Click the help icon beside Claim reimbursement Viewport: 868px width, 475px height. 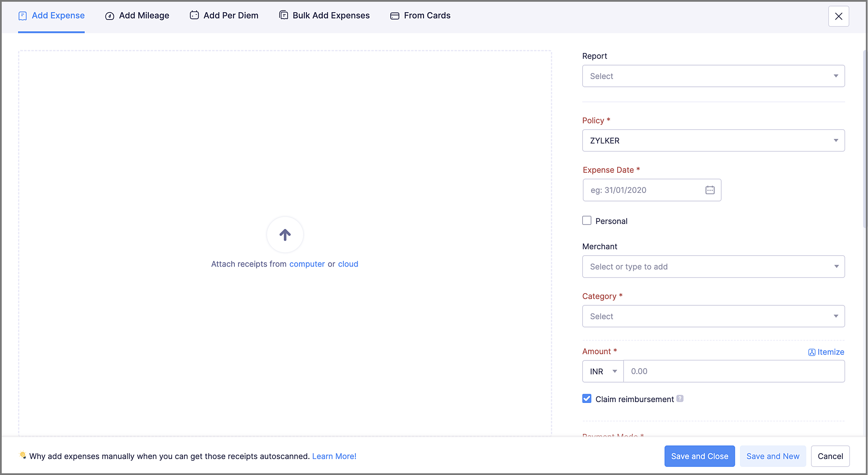680,399
